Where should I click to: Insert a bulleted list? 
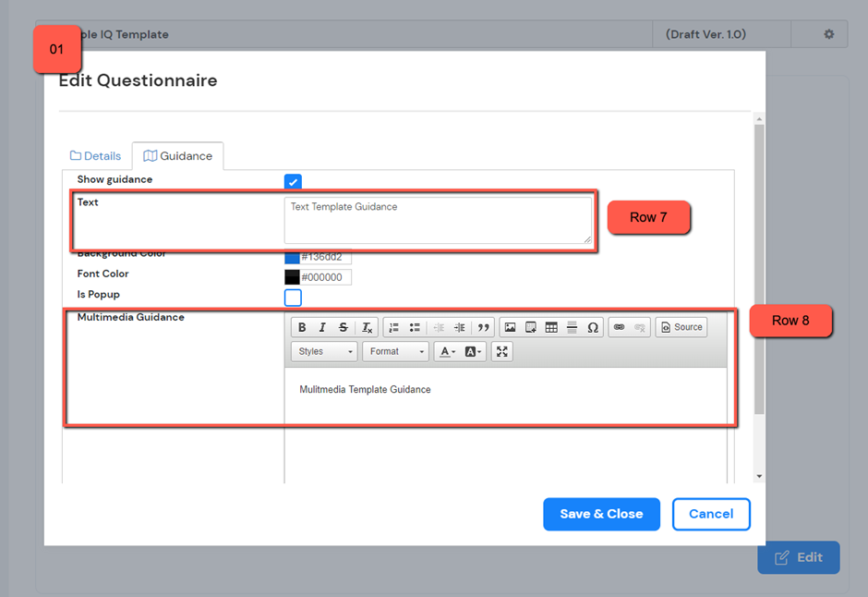pos(415,328)
